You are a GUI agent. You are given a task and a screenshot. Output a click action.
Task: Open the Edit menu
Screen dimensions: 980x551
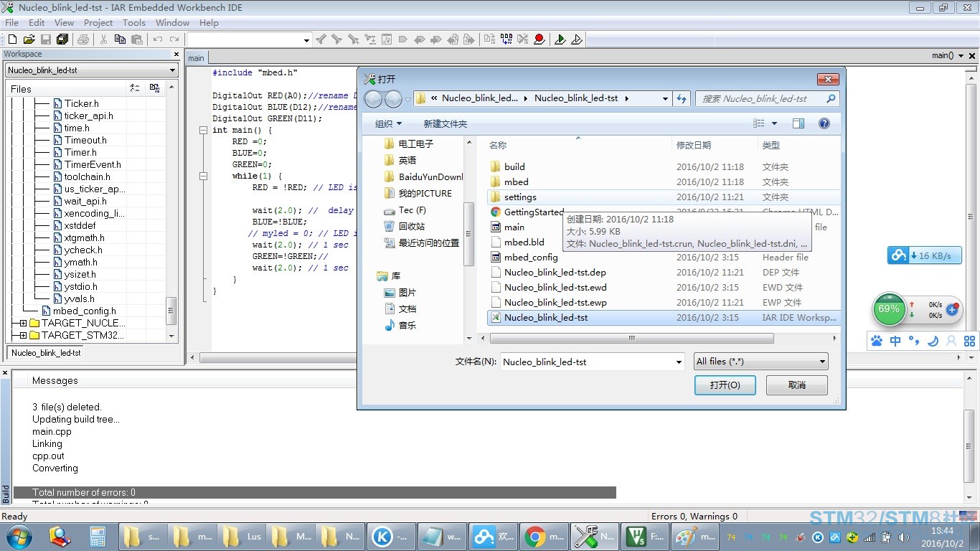pos(37,23)
